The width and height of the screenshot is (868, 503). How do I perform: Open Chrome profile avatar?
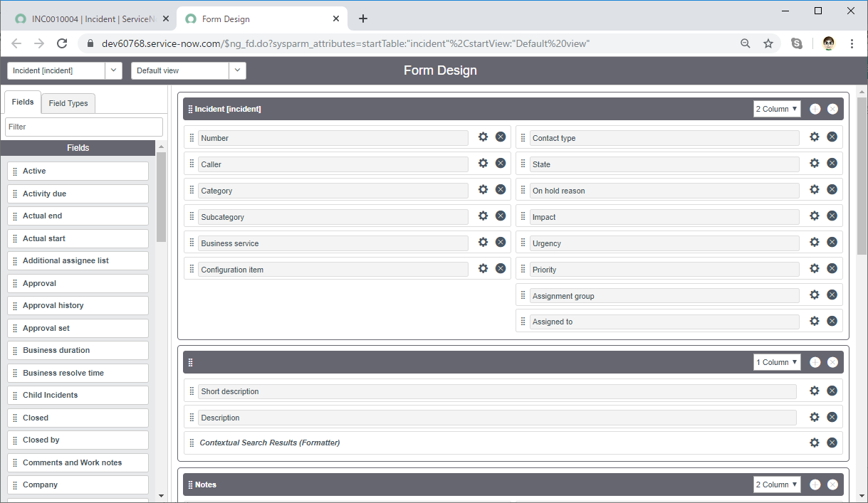[829, 43]
